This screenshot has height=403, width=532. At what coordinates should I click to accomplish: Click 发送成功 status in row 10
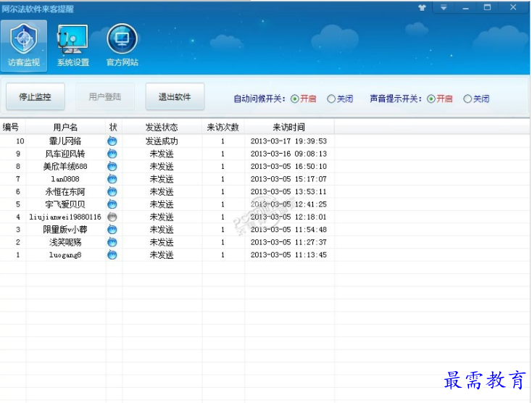162,141
